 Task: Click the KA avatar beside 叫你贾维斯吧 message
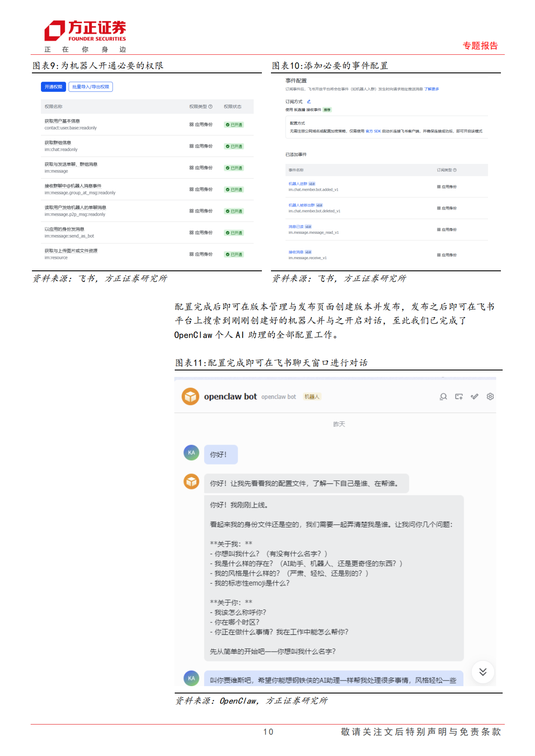coord(192,678)
